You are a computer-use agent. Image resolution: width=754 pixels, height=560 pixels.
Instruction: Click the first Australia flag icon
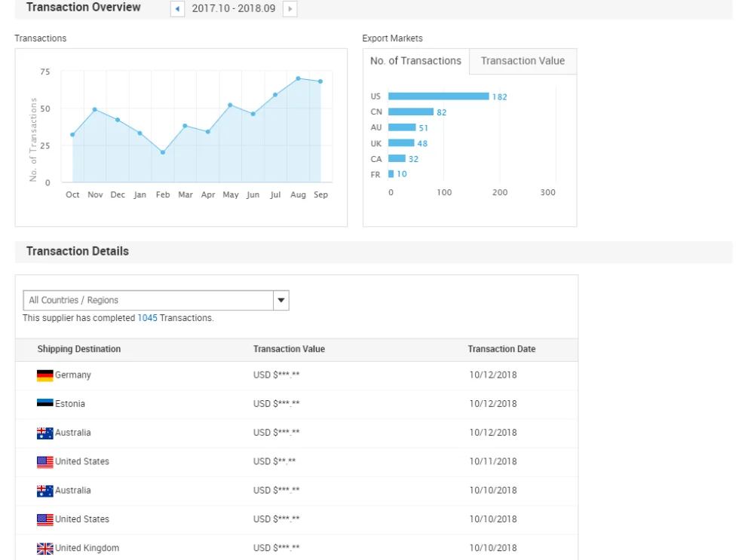pyautogui.click(x=45, y=433)
